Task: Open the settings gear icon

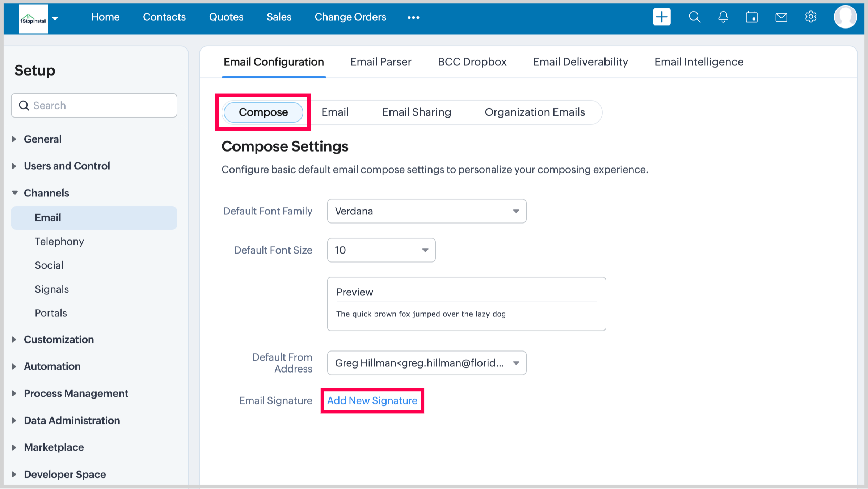Action: click(x=810, y=17)
